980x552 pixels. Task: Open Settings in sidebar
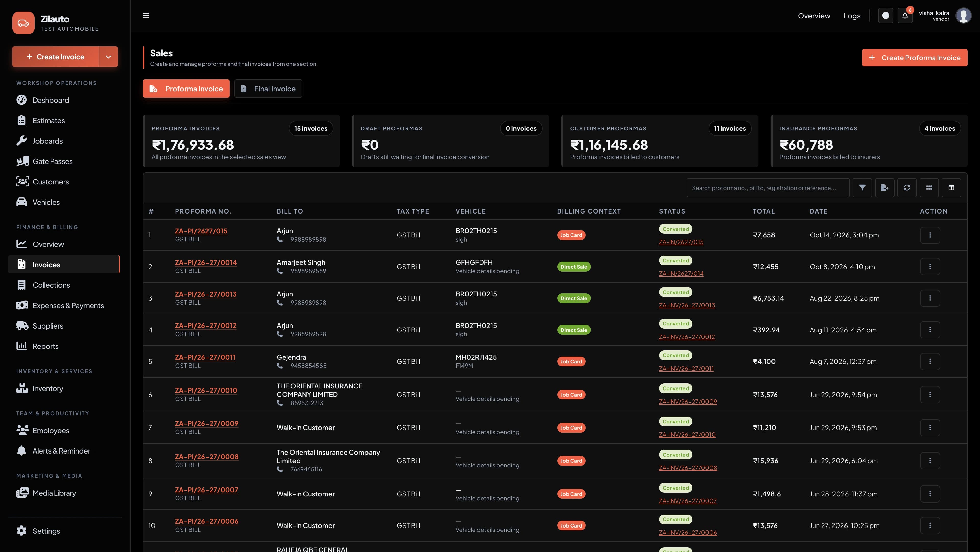click(x=64, y=531)
